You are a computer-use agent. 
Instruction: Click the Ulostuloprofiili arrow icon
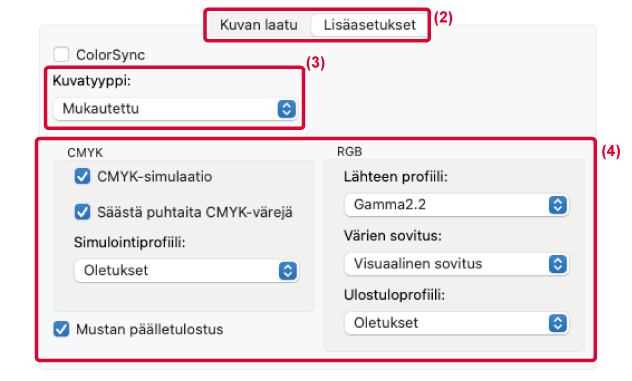pos(558,323)
